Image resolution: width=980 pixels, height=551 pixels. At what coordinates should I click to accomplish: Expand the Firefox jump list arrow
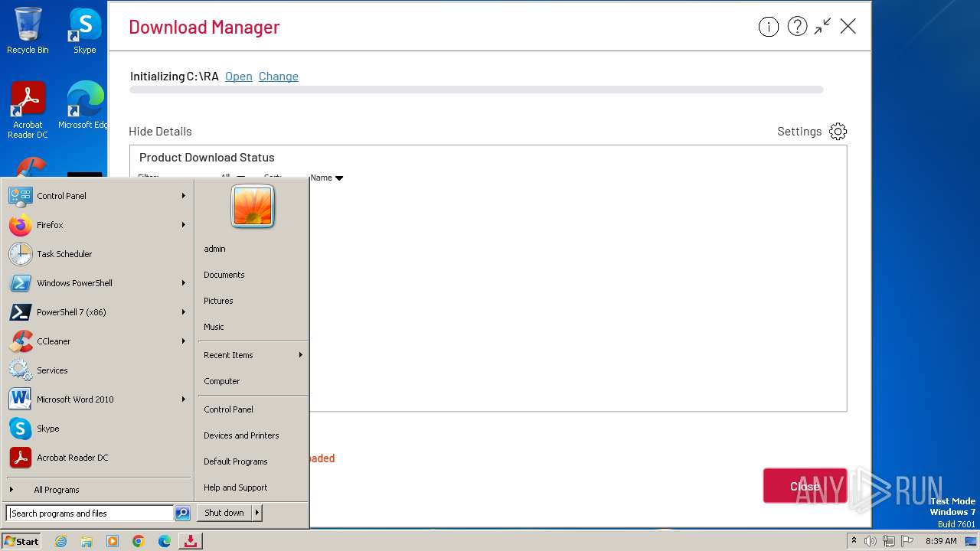tap(184, 225)
